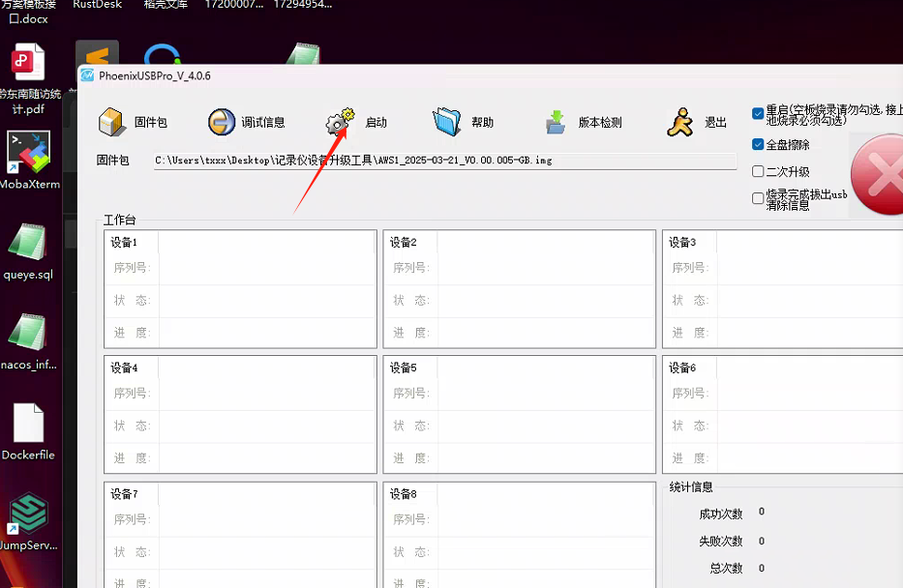Screen dimensions: 903x588
Task: Select the queye.sql desktop file
Action: pyautogui.click(x=28, y=251)
